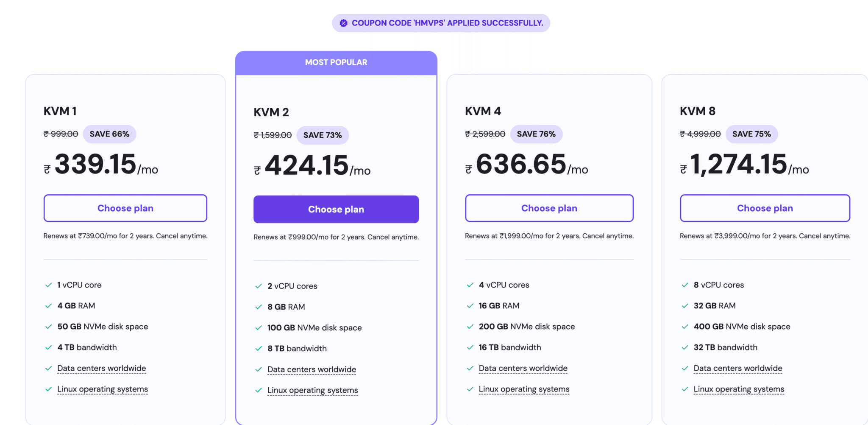Click the coupon badge icon next to HMVPS message
This screenshot has width=868, height=425.
pyautogui.click(x=344, y=23)
